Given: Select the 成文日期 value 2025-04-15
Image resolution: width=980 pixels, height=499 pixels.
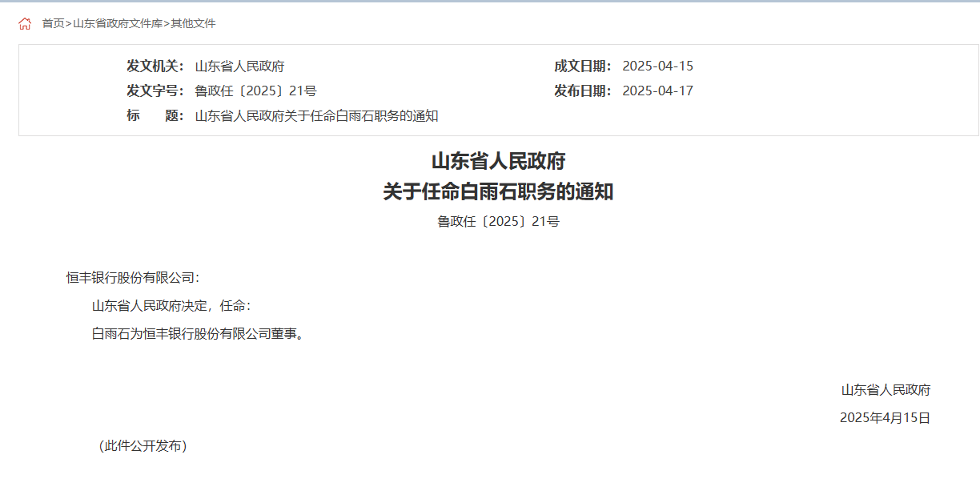Looking at the screenshot, I should pyautogui.click(x=657, y=66).
